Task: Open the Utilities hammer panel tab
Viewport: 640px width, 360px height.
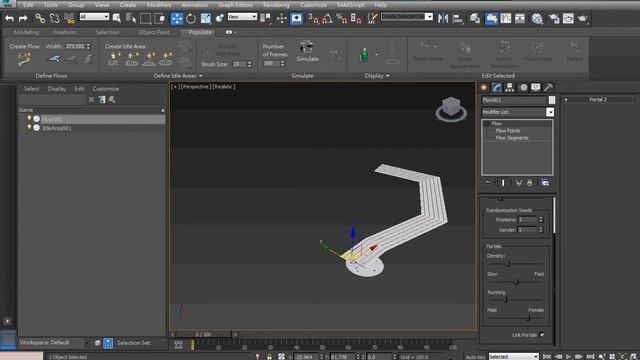Action: pyautogui.click(x=549, y=87)
